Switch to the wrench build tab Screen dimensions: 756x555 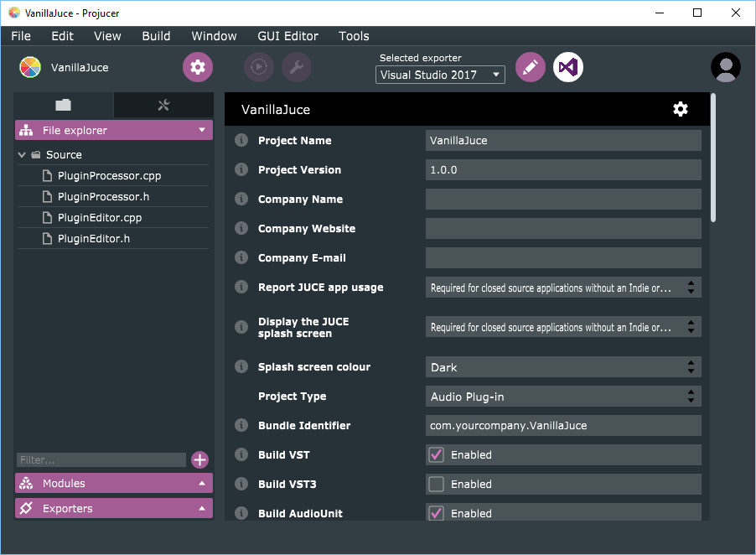163,105
